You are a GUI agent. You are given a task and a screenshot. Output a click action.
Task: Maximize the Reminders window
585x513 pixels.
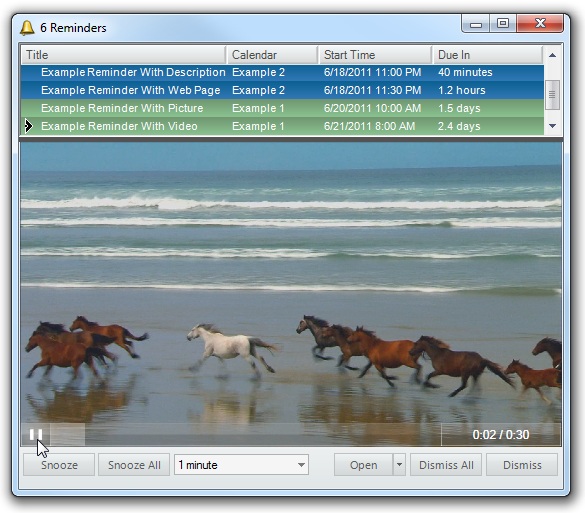(503, 24)
